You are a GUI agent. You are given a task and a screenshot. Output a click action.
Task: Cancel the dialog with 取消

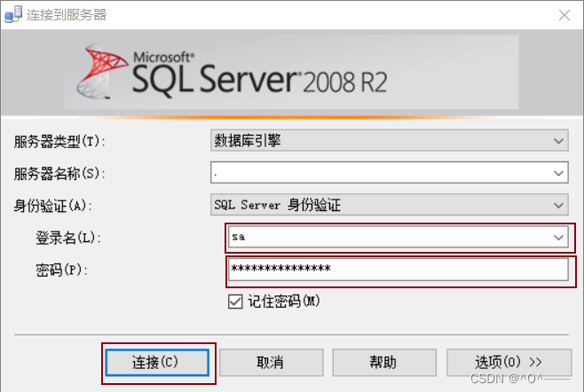[272, 362]
